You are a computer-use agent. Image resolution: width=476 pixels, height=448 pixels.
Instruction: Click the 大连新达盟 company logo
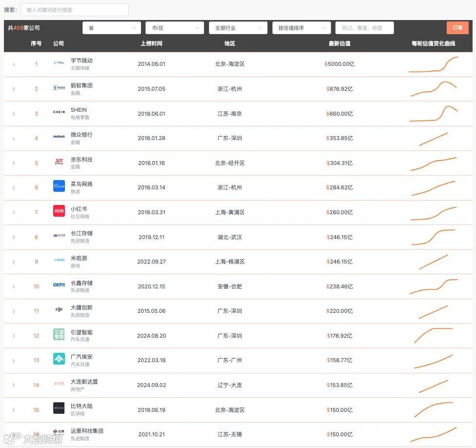[59, 384]
